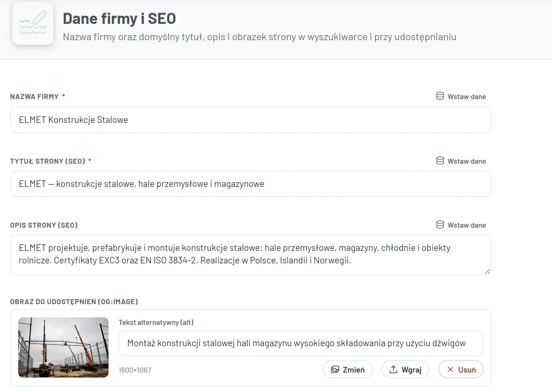Image resolution: width=552 pixels, height=392 pixels.
Task: Focus the Tytuł strony (SEO) input field
Action: [x=251, y=184]
